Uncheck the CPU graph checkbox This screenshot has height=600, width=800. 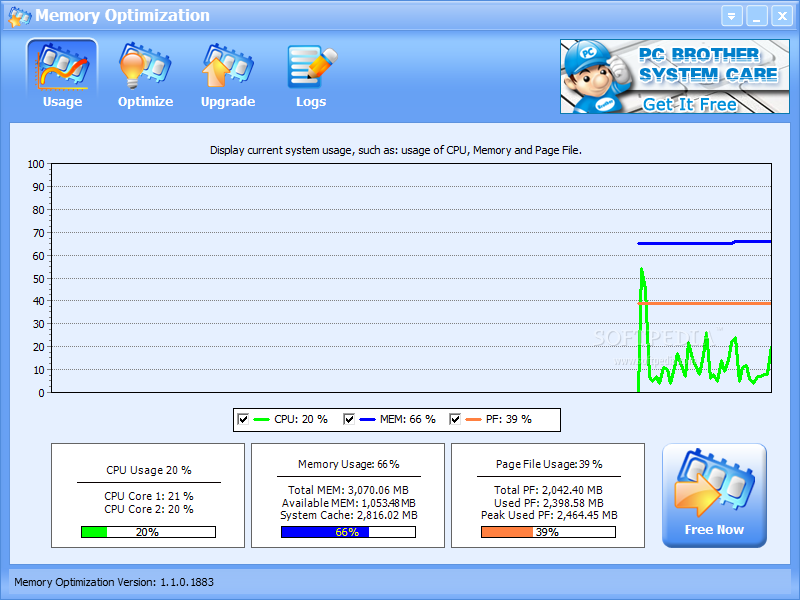[243, 419]
